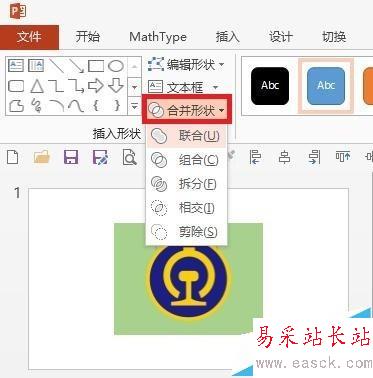Image resolution: width=373 pixels, height=378 pixels.
Task: Select the scribble shape
Action: tap(36, 106)
